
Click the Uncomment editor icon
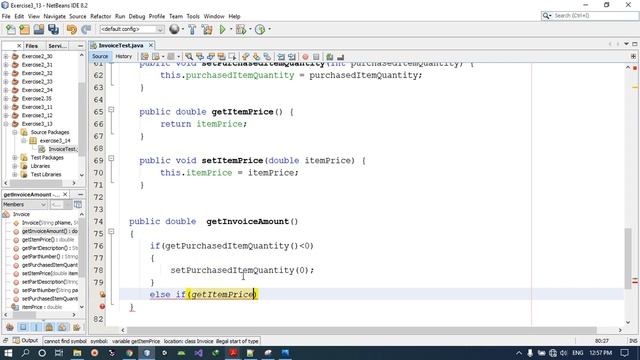340,57
